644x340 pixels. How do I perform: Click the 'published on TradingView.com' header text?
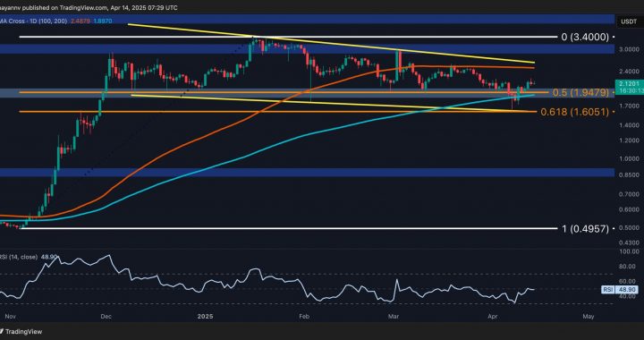[x=66, y=8]
